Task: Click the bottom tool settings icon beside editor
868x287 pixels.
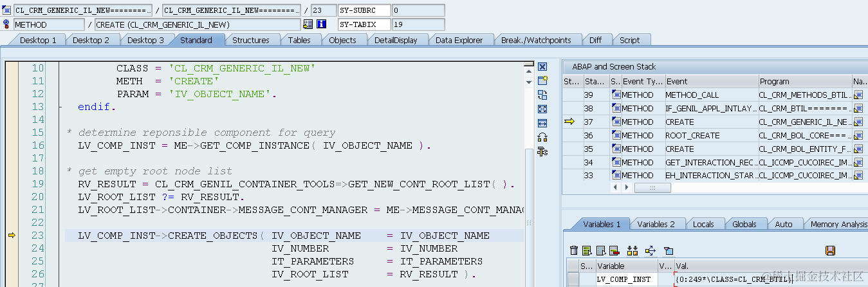Action: click(x=542, y=151)
